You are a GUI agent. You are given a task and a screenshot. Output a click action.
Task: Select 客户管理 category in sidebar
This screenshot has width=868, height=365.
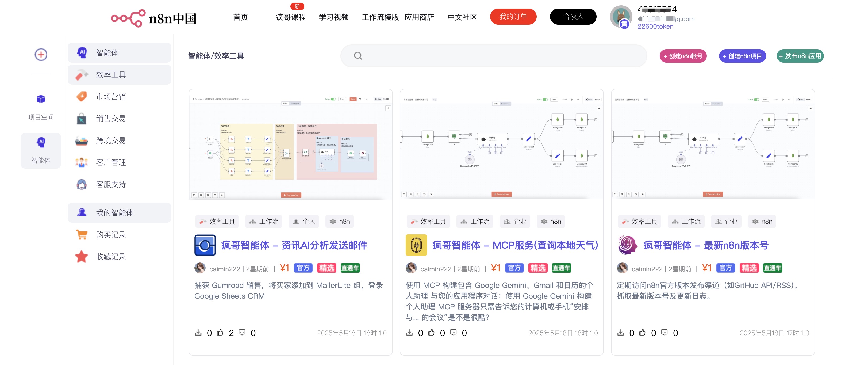[x=119, y=162]
